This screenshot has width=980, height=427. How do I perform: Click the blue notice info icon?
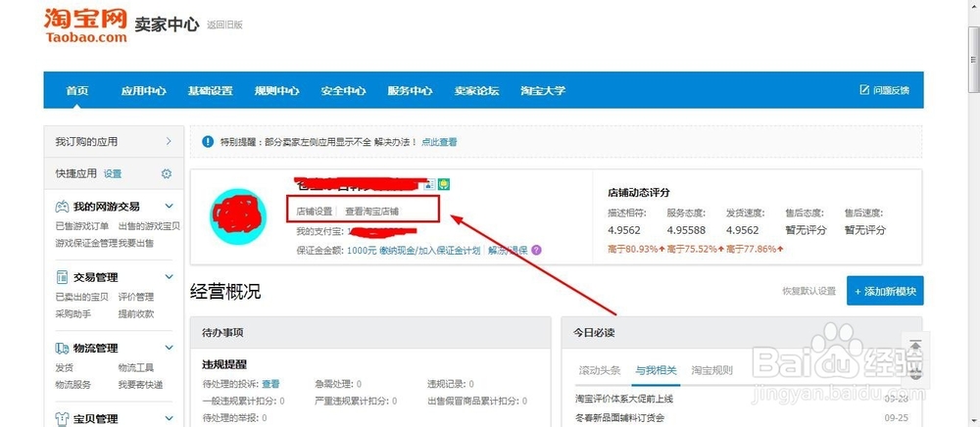[x=208, y=142]
